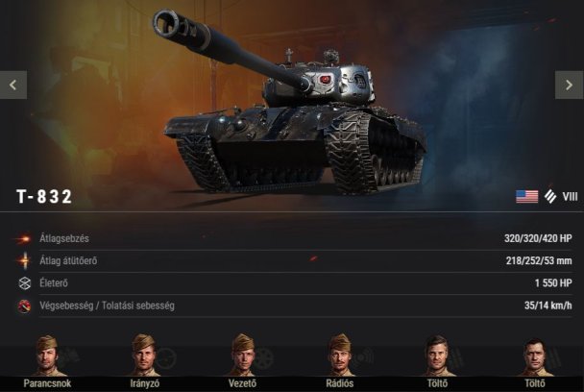
Task: Select the Irányzó crew portrait
Action: [x=144, y=355]
